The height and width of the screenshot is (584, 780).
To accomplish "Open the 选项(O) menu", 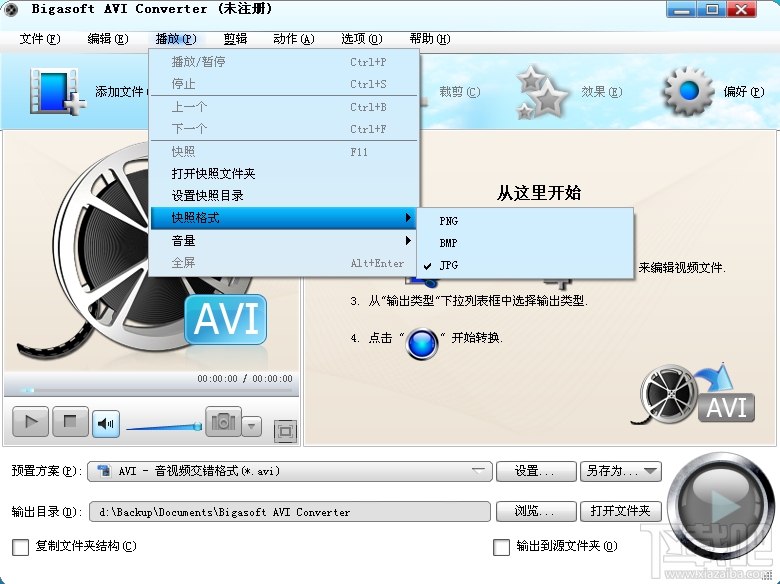I will (x=362, y=39).
